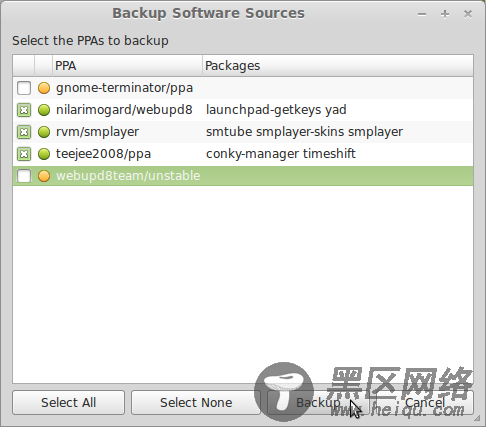Click the green status dot for nilarimogard/webupd8
486x427 pixels.
coord(44,110)
